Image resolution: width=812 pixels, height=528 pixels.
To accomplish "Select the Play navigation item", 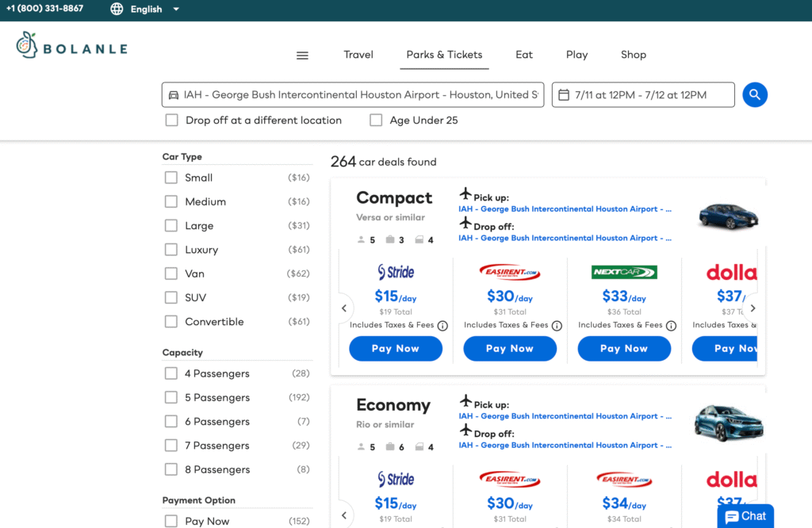I will click(x=577, y=55).
